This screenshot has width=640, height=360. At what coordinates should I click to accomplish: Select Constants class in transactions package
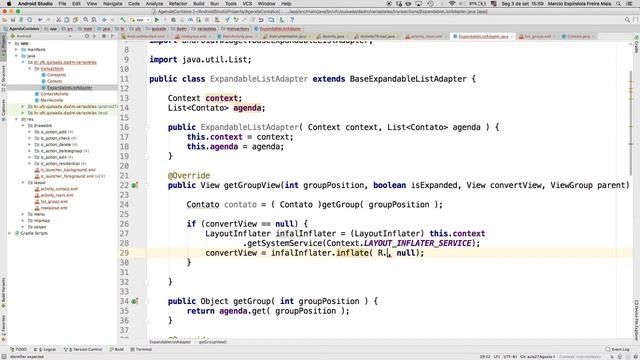56,75
